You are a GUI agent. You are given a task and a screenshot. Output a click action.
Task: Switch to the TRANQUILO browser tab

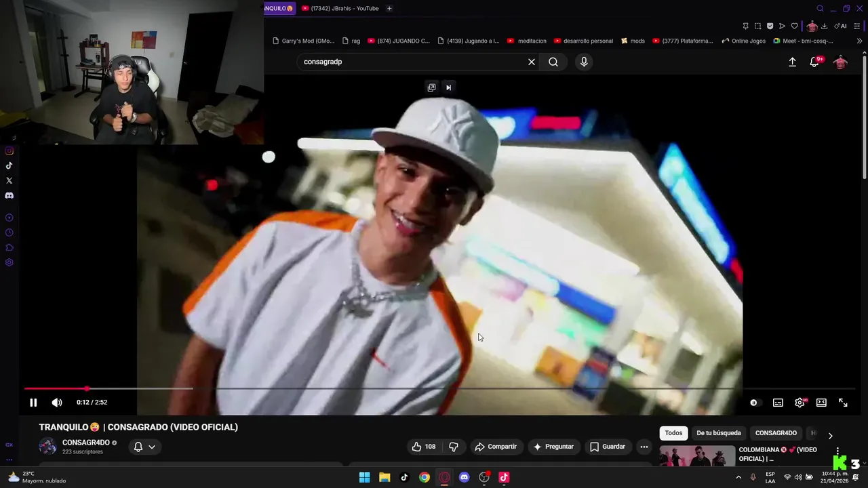click(279, 8)
